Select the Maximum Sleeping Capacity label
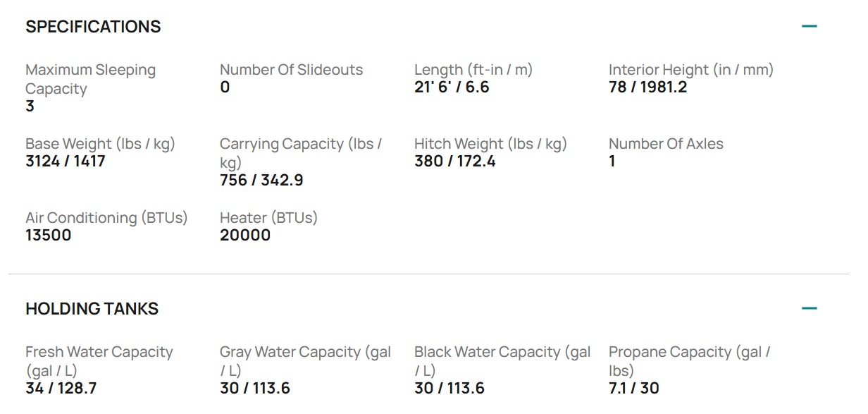 tap(90, 79)
